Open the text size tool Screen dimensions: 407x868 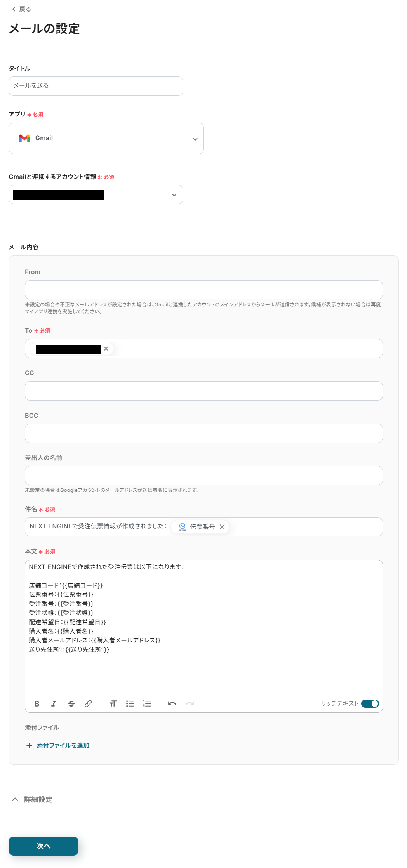pos(113,704)
